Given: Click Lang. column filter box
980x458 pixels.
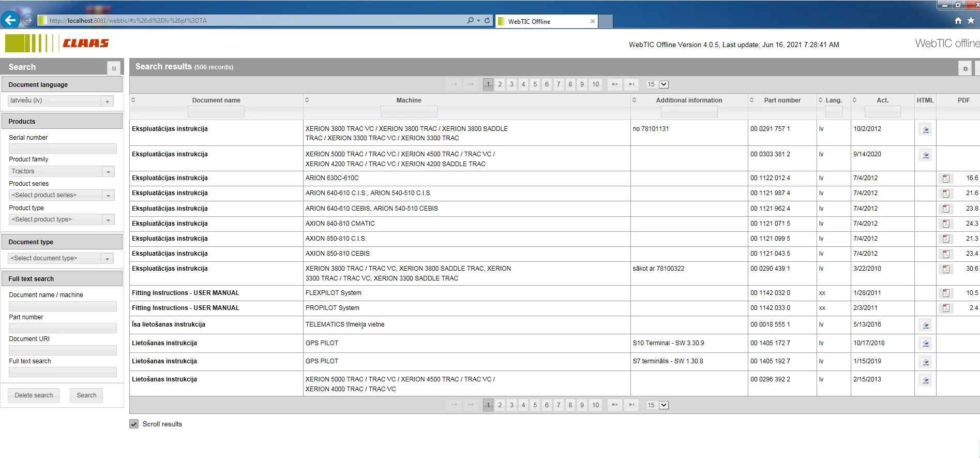Looking at the screenshot, I should coord(834,112).
